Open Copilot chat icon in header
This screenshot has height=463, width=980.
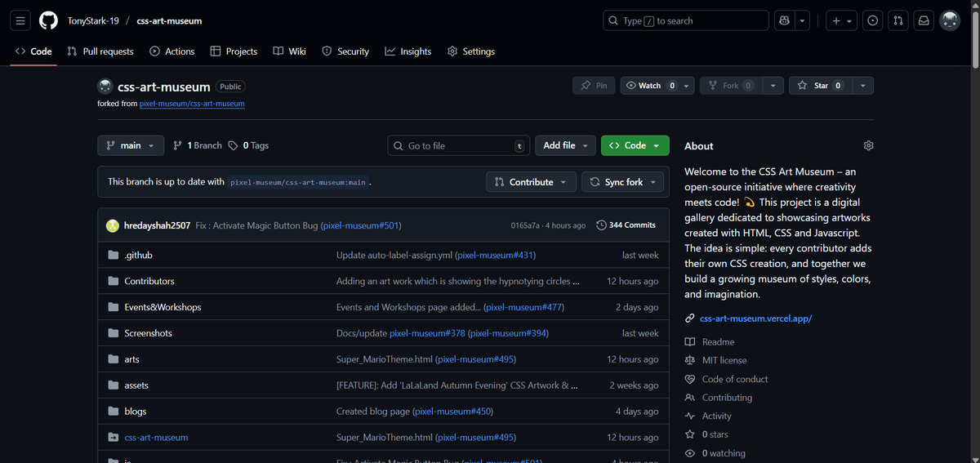click(785, 20)
